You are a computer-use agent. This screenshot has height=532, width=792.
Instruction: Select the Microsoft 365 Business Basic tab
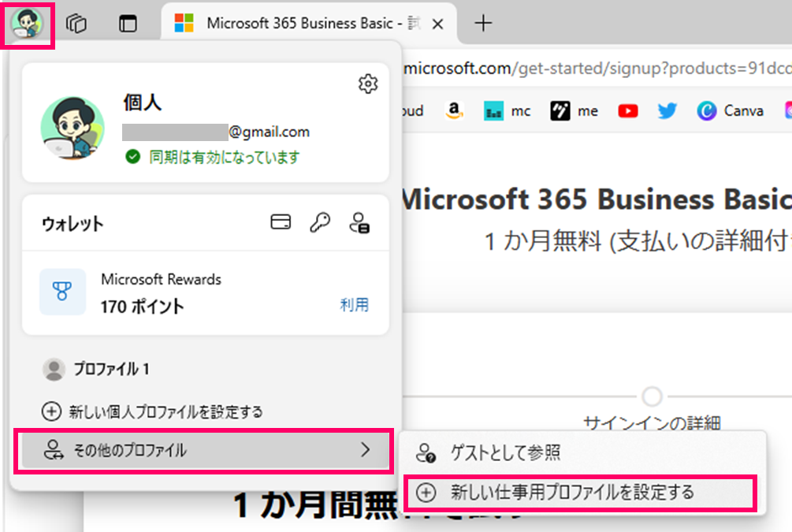click(309, 23)
